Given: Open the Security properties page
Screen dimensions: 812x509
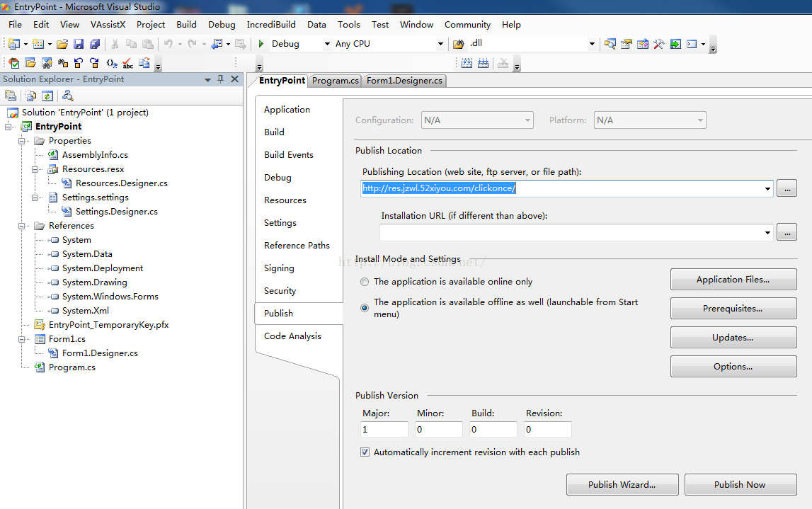Looking at the screenshot, I should coord(280,291).
